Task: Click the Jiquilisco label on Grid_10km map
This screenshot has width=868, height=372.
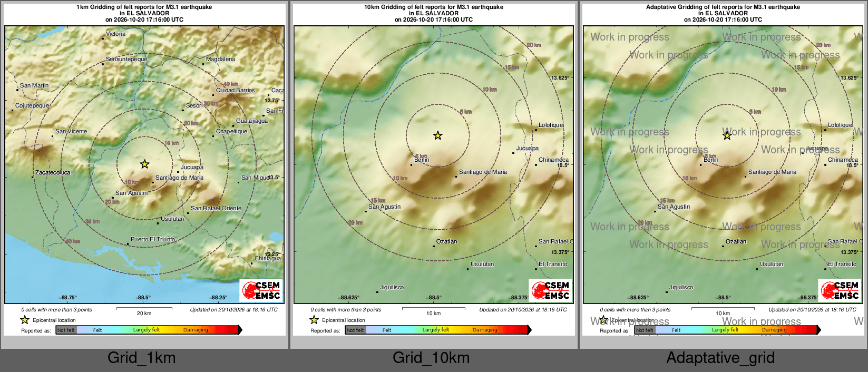Action: (392, 287)
